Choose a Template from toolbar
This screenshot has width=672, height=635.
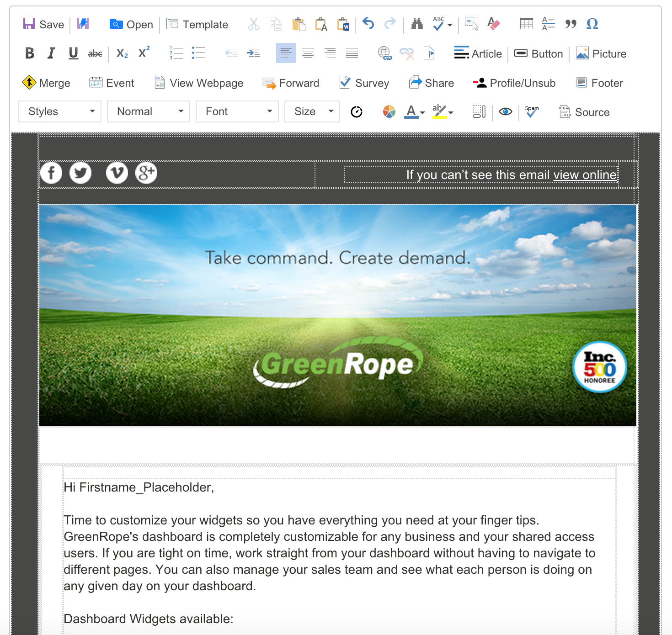coord(197,24)
